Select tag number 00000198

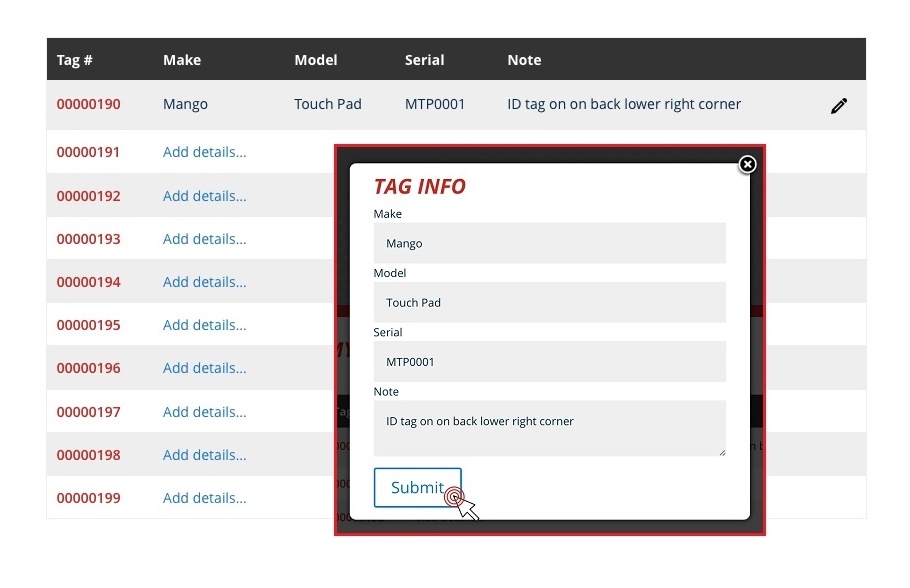88,455
